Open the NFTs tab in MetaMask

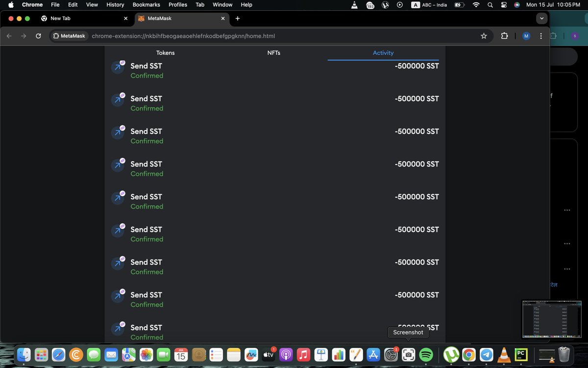(x=274, y=53)
